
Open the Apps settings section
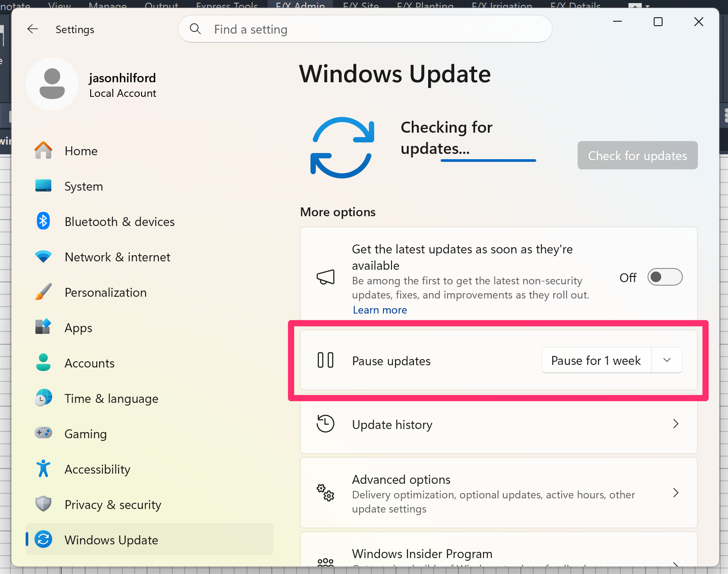pos(78,328)
